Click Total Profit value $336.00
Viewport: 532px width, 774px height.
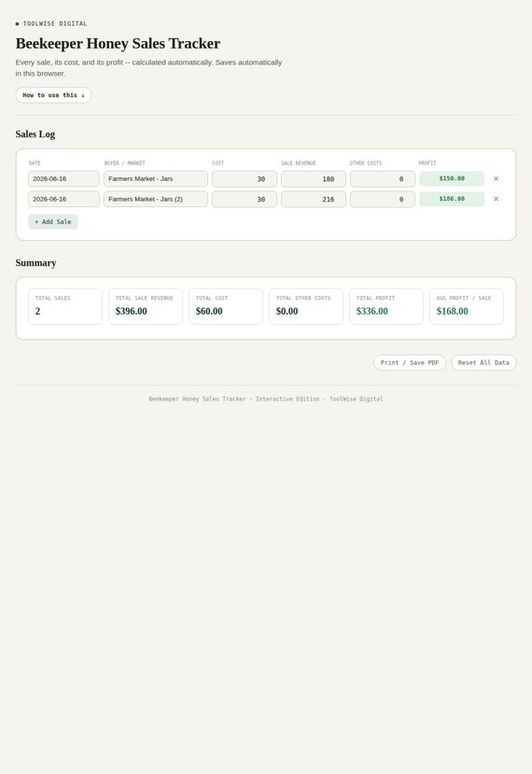click(372, 312)
